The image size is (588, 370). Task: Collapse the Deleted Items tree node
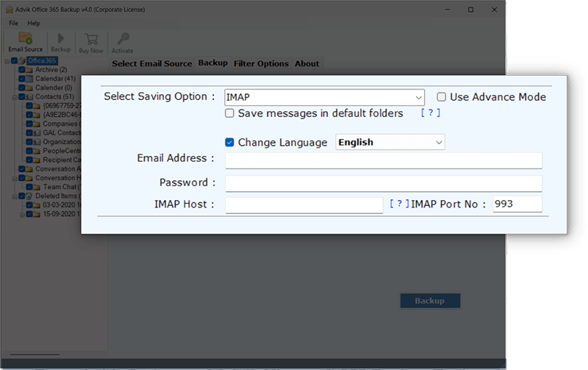[x=15, y=196]
